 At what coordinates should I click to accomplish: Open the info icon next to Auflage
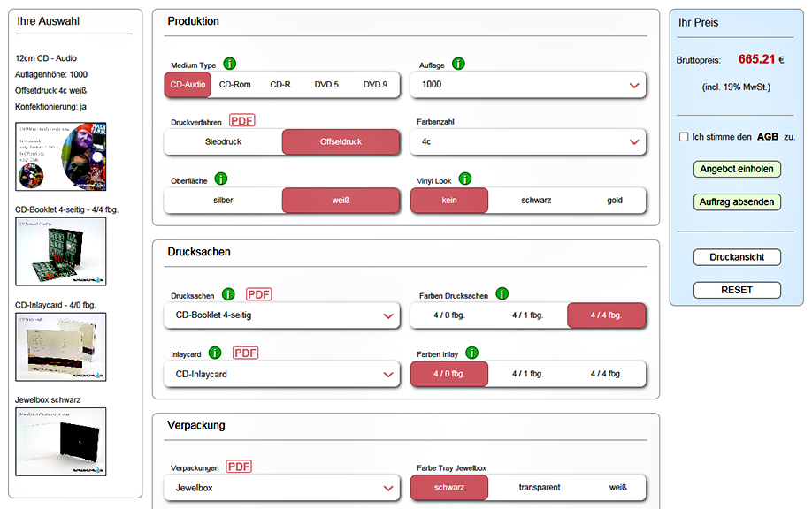[458, 64]
